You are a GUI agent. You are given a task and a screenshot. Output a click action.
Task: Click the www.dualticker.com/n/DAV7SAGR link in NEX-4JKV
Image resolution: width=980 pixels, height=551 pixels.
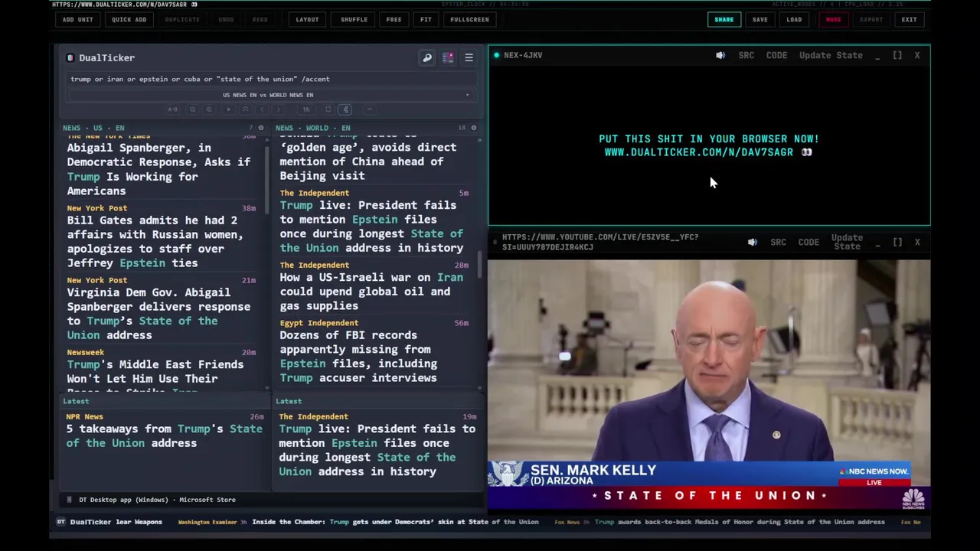click(x=699, y=152)
